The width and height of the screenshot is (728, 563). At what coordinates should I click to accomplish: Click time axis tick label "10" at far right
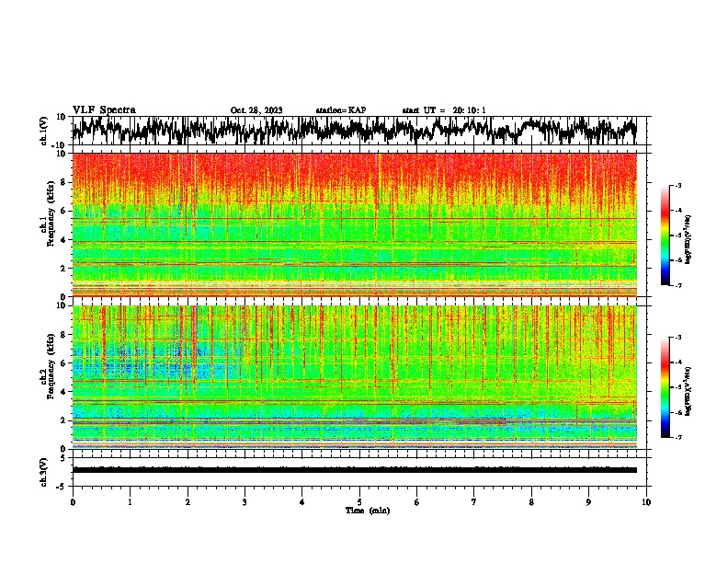pos(646,502)
